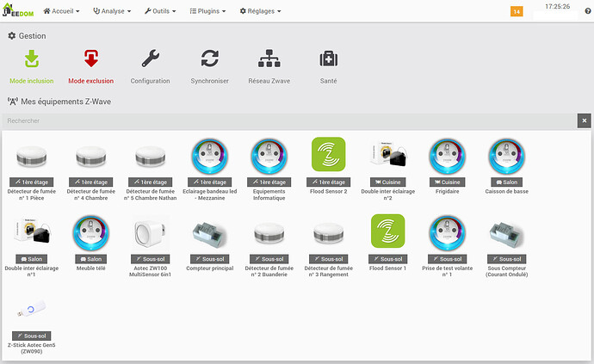This screenshot has height=364, width=594.
Task: Open Double inter éclairage n°2 module icon
Action: coord(388,154)
